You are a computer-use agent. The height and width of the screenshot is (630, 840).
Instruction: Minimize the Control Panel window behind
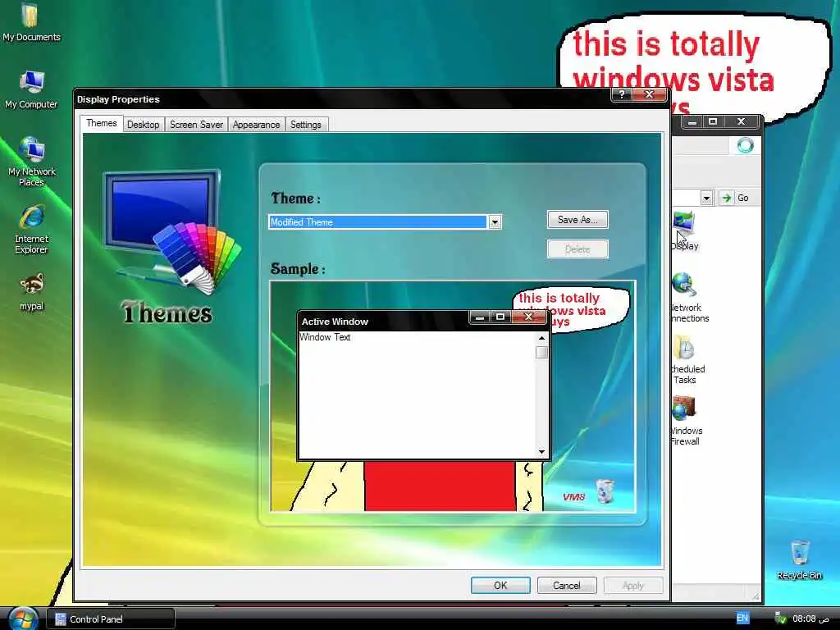tap(692, 121)
